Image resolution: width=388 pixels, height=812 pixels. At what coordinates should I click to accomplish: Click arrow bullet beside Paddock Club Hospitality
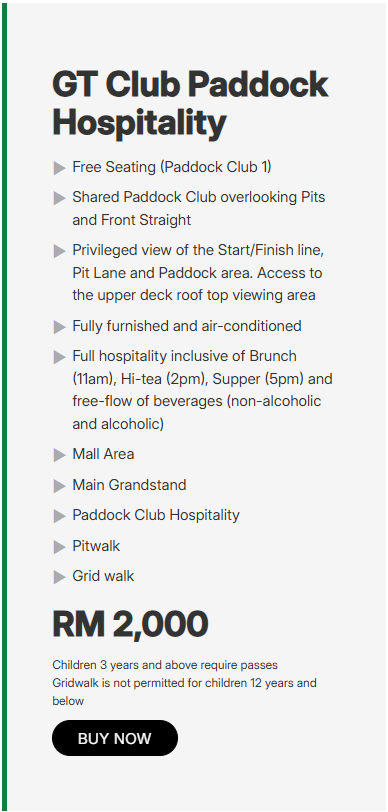60,516
